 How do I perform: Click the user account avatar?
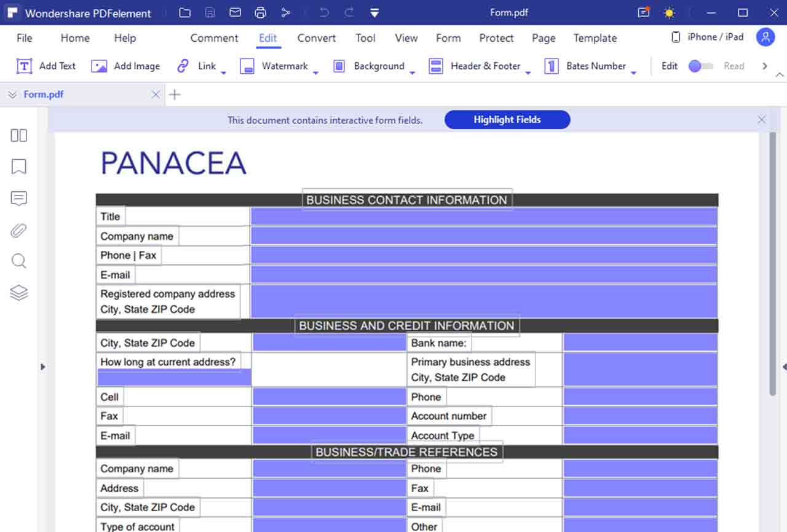click(x=765, y=38)
